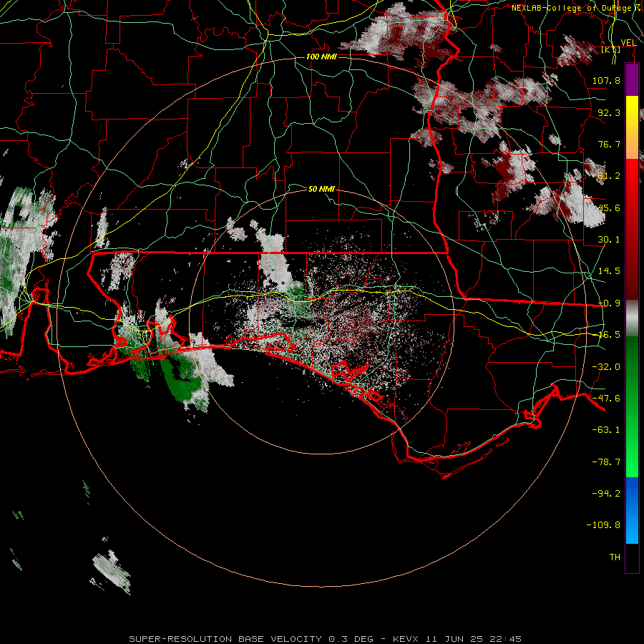This screenshot has width=644, height=644.
Task: Click the 50 NMI range ring label
Action: (321, 189)
